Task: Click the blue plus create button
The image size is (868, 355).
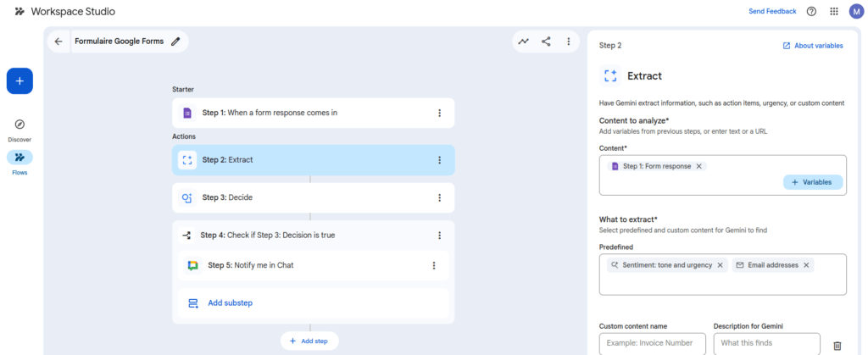Action: coord(20,81)
